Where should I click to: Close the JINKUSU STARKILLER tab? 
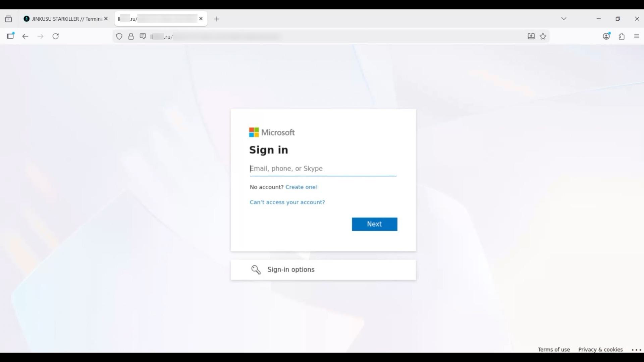(106, 19)
